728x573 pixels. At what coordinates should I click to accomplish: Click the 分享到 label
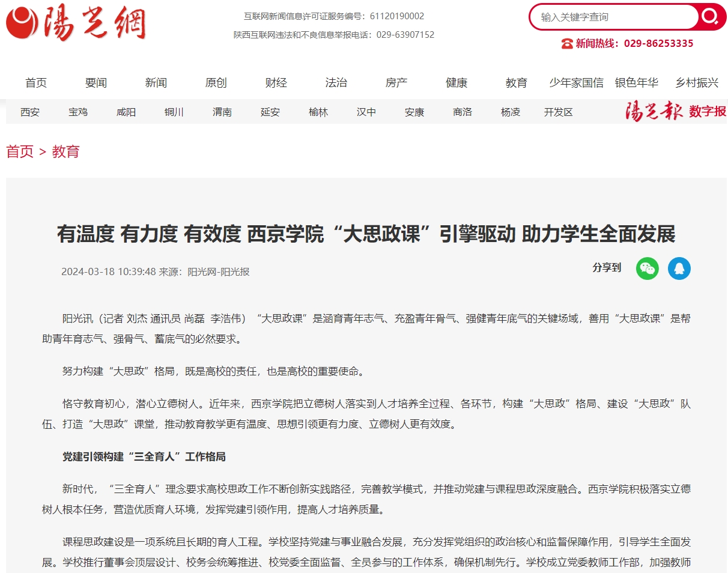pyautogui.click(x=607, y=268)
